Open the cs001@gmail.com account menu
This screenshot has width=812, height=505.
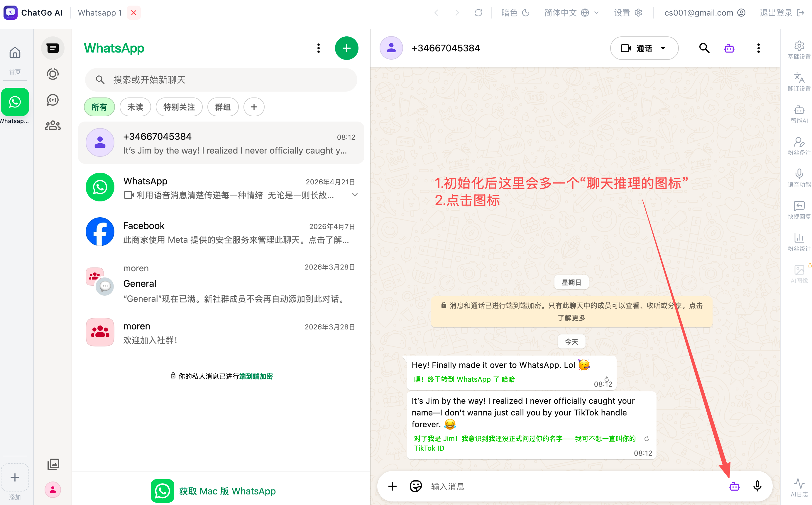[704, 13]
